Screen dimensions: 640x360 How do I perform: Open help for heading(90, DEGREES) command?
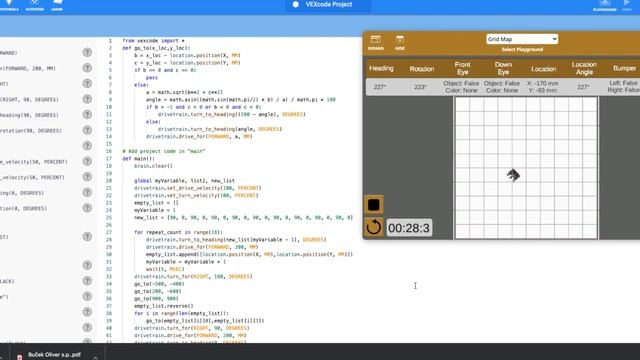[87, 115]
